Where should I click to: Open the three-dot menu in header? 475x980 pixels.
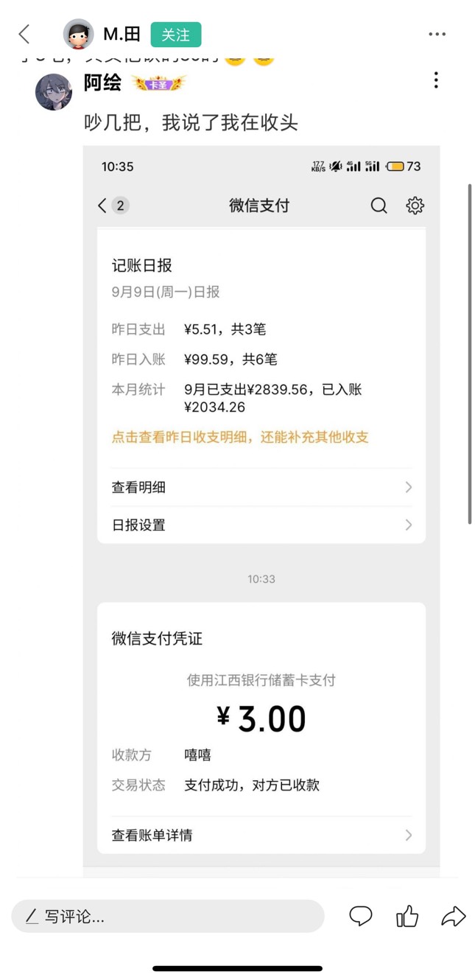tap(437, 34)
